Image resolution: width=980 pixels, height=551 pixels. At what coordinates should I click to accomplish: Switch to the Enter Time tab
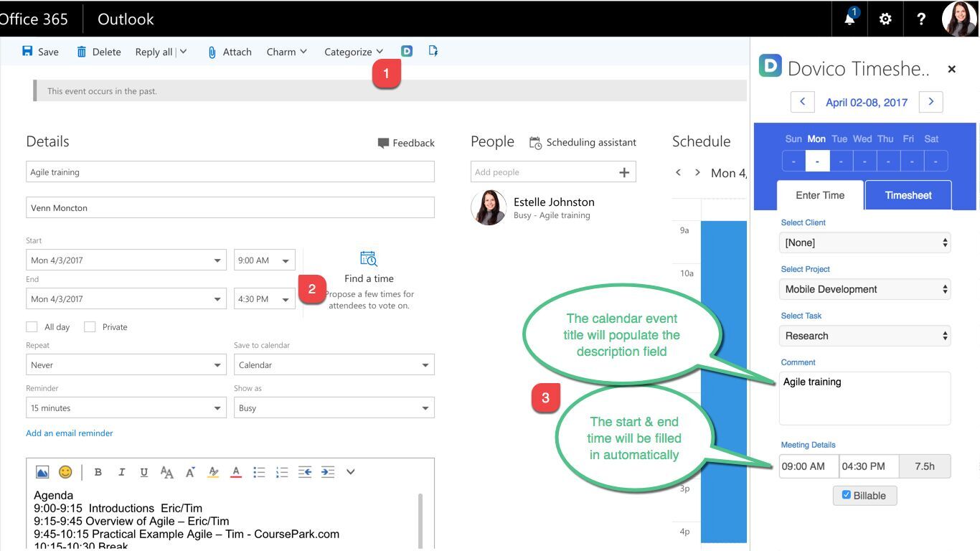point(820,195)
